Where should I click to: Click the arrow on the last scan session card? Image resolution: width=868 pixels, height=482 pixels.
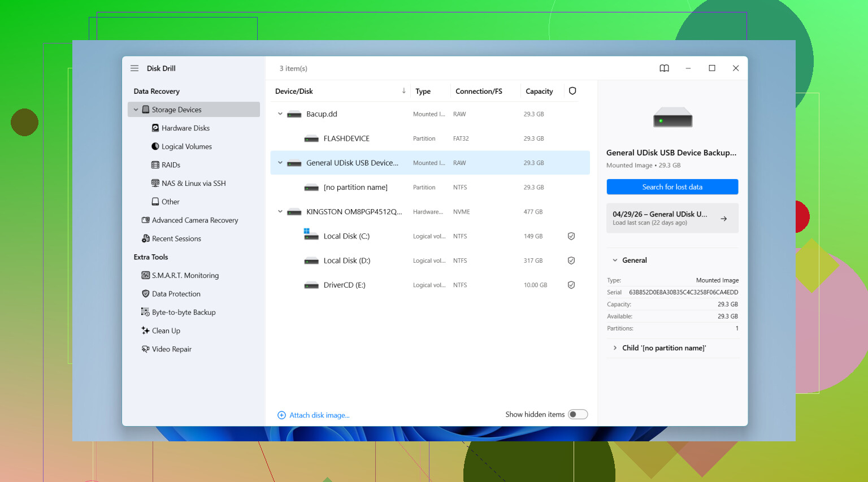point(724,218)
